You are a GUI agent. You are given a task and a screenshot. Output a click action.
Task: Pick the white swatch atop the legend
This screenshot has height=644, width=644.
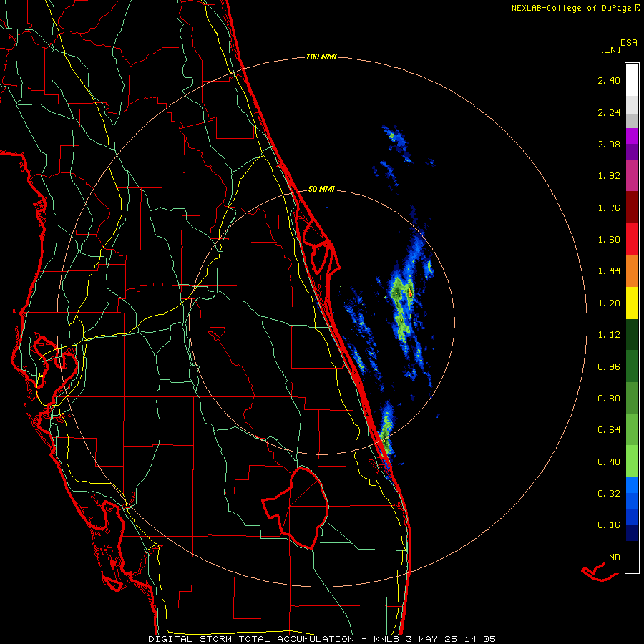tap(632, 79)
